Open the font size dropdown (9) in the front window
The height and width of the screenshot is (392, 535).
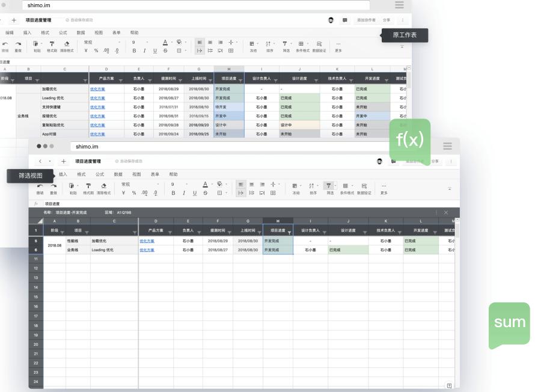click(x=179, y=184)
